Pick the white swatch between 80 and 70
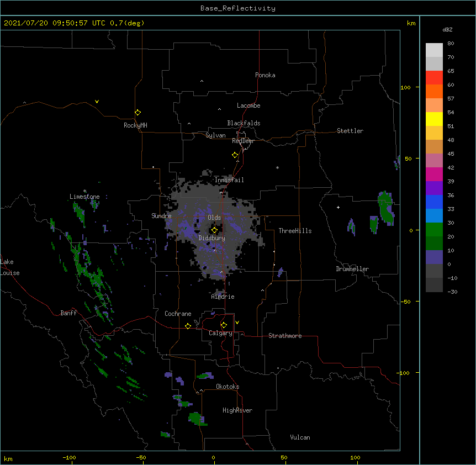Viewport: 476px width, 465px height. point(434,50)
